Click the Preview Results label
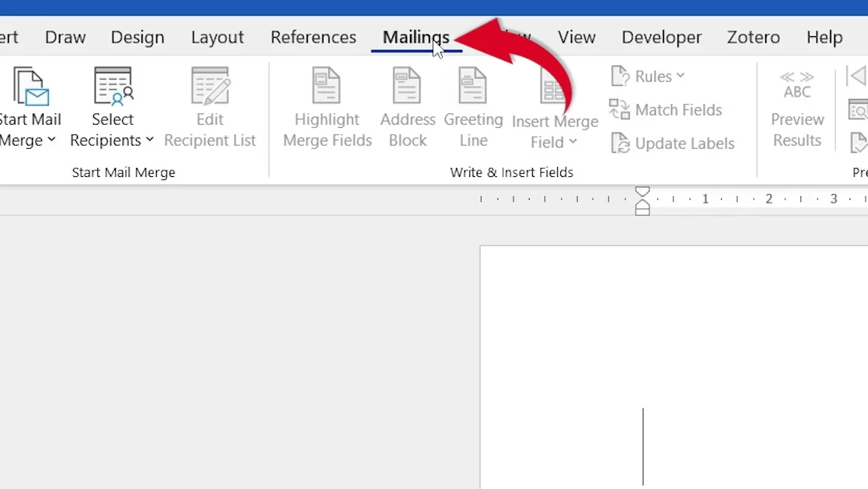 click(797, 129)
